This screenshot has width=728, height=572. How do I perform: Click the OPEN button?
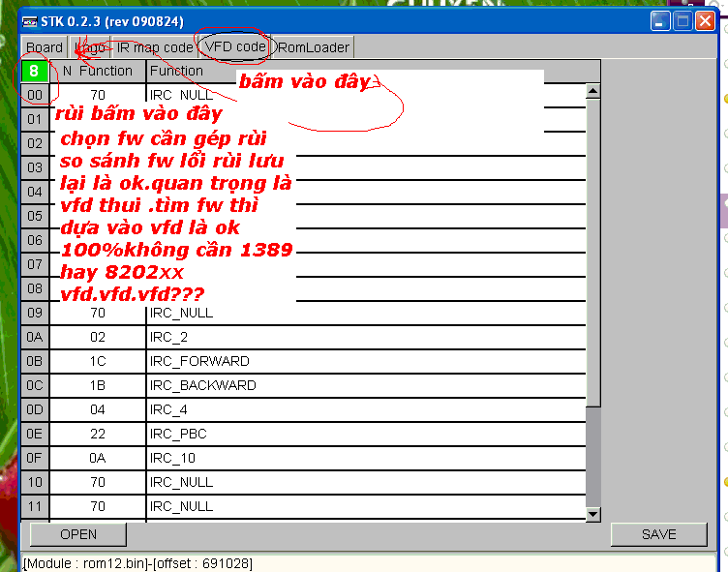(78, 534)
